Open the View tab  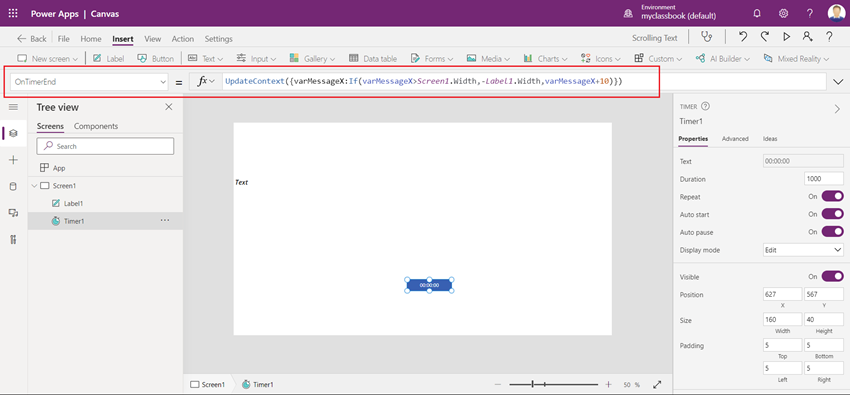click(x=153, y=39)
